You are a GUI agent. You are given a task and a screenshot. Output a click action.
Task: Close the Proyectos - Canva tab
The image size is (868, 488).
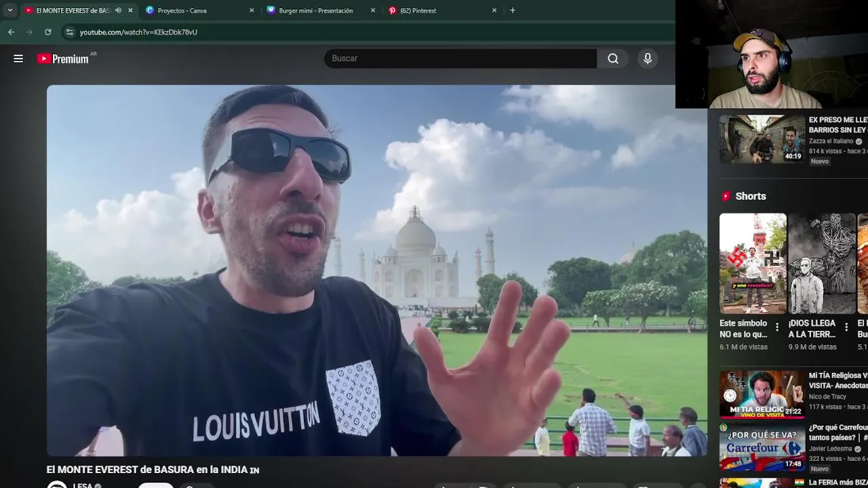pyautogui.click(x=252, y=10)
